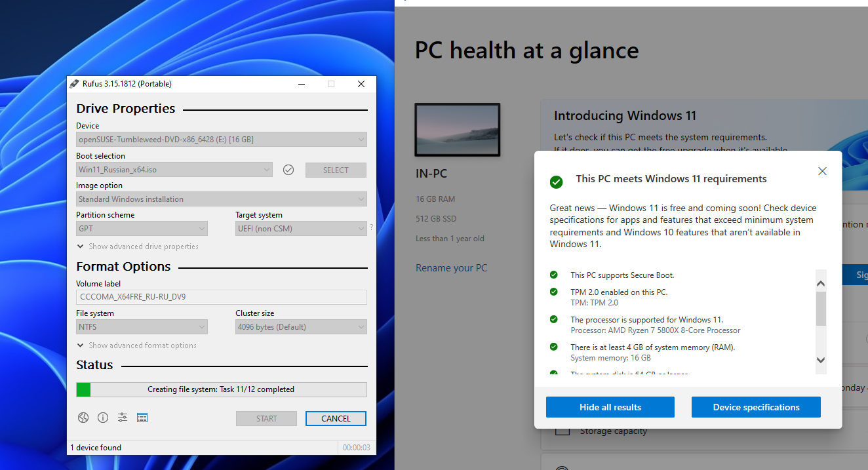This screenshot has height=470, width=868.
Task: Show the Rufus log icon
Action: pyautogui.click(x=142, y=418)
